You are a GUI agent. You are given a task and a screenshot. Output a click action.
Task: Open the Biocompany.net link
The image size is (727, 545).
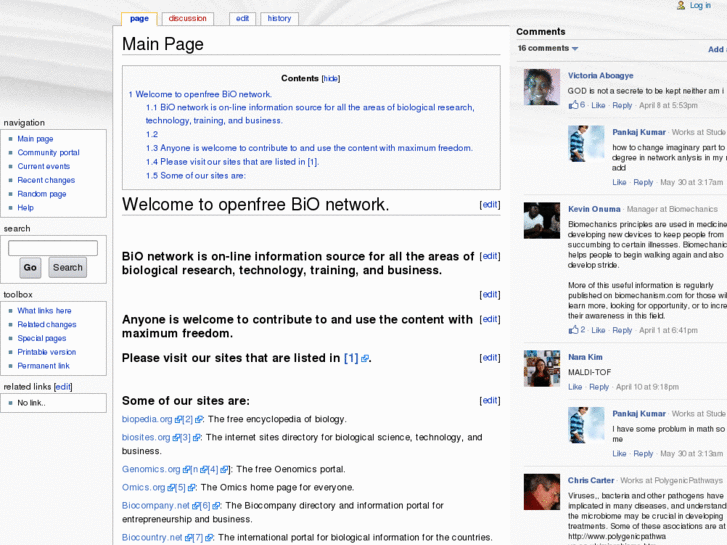click(156, 506)
